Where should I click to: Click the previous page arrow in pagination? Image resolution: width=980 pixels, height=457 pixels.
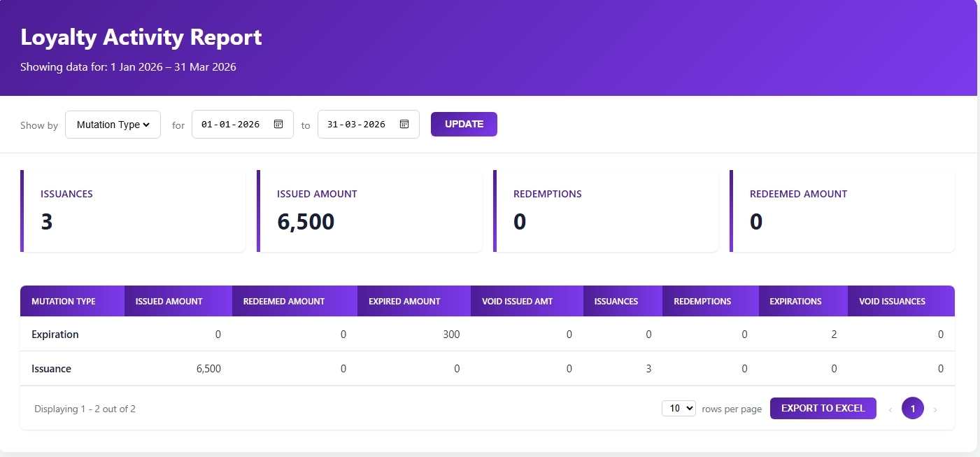click(x=890, y=408)
